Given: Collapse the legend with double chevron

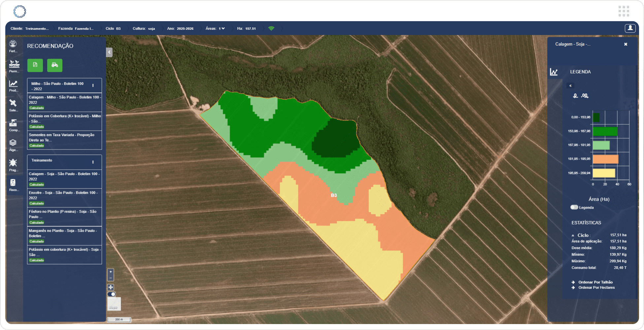Looking at the screenshot, I should (x=570, y=85).
